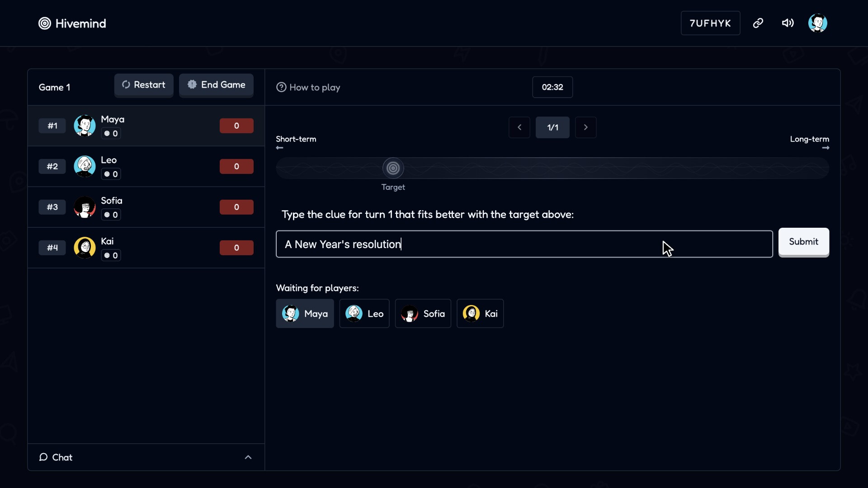Click Kai's avatar in the leaderboard
The width and height of the screenshot is (868, 488).
(x=85, y=248)
